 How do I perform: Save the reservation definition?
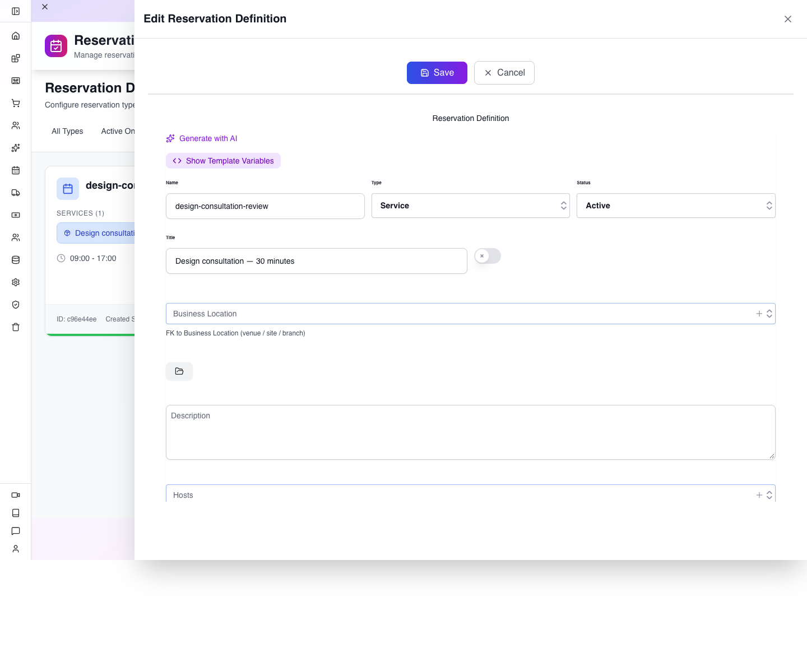click(x=437, y=73)
